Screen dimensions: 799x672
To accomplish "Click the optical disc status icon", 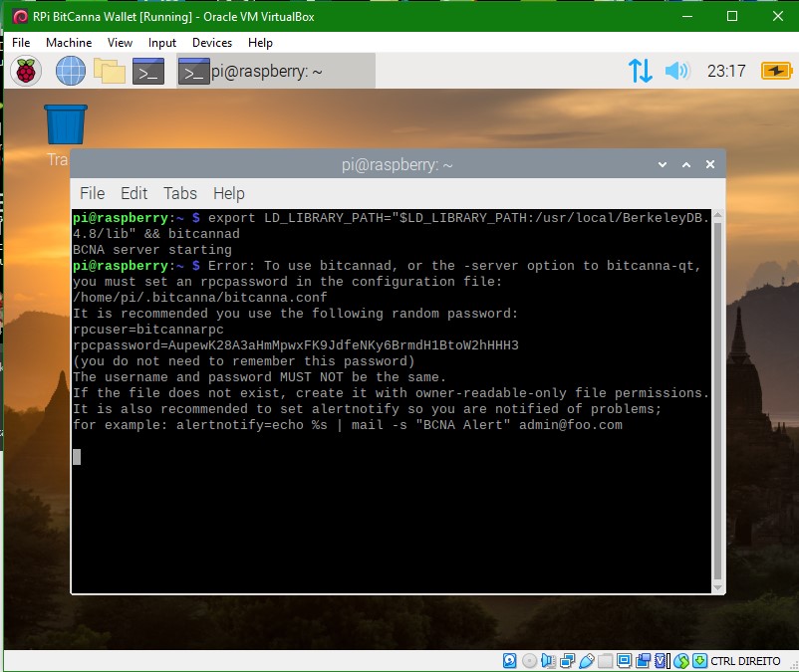I will coord(529,661).
